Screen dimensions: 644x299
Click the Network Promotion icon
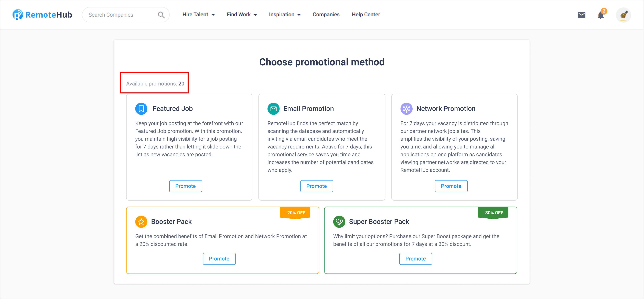406,109
